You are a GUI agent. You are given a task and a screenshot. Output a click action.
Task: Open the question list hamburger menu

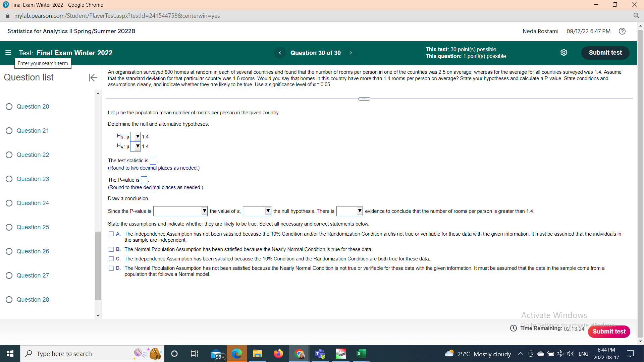(8, 53)
